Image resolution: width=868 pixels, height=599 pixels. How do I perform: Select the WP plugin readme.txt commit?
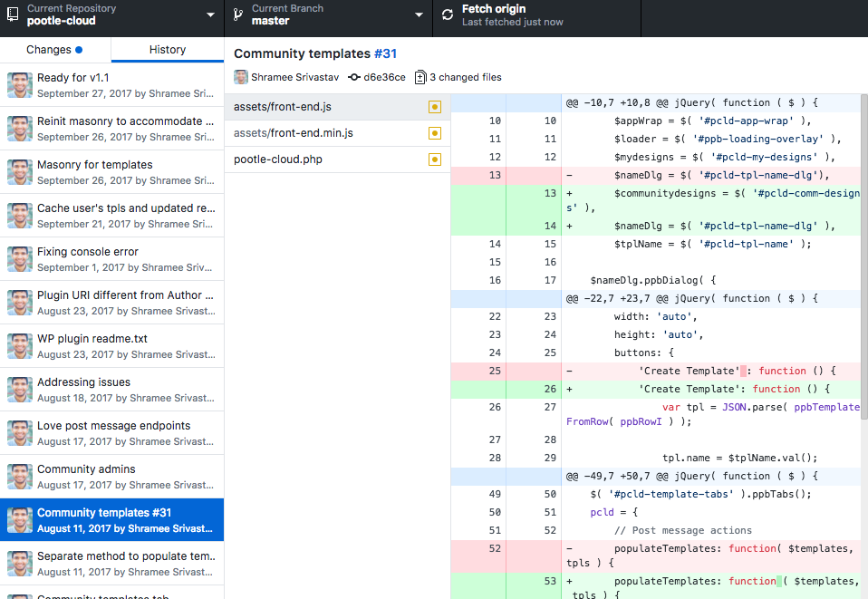(111, 345)
